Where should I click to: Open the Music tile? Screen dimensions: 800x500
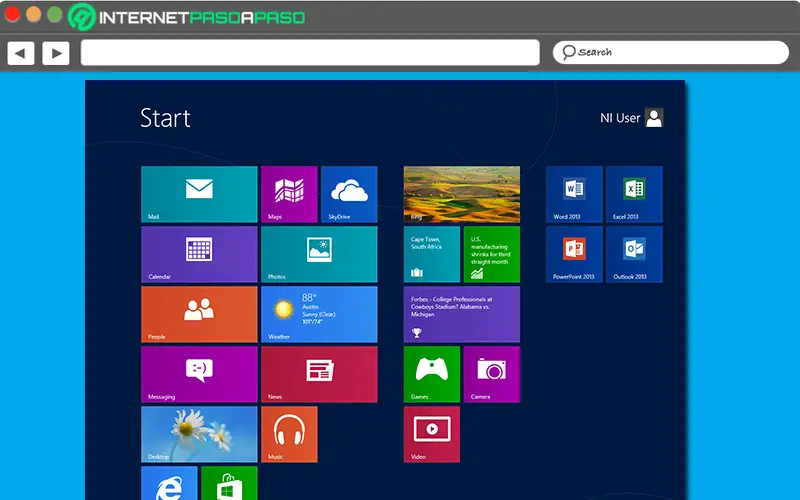click(x=289, y=434)
